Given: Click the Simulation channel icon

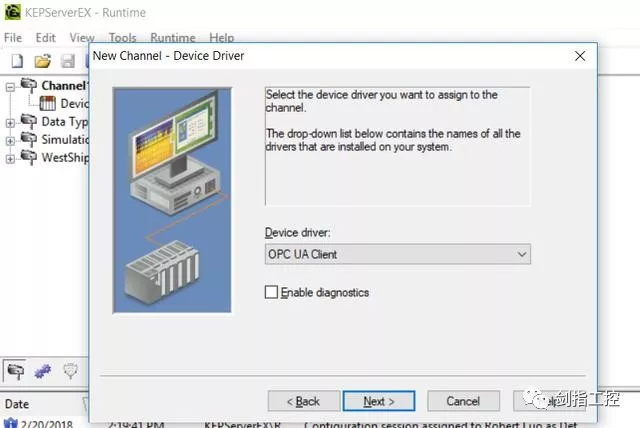Looking at the screenshot, I should 28,140.
